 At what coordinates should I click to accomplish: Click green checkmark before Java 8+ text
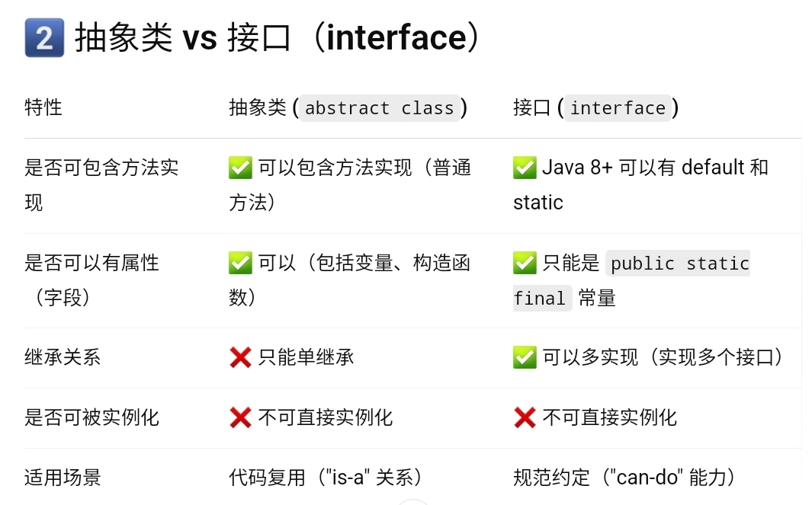(525, 168)
